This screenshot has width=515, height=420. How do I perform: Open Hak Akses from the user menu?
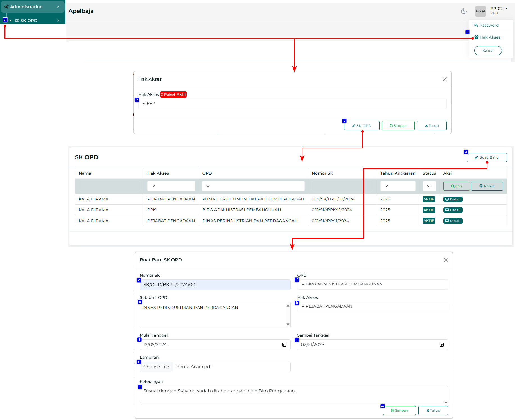pos(490,37)
